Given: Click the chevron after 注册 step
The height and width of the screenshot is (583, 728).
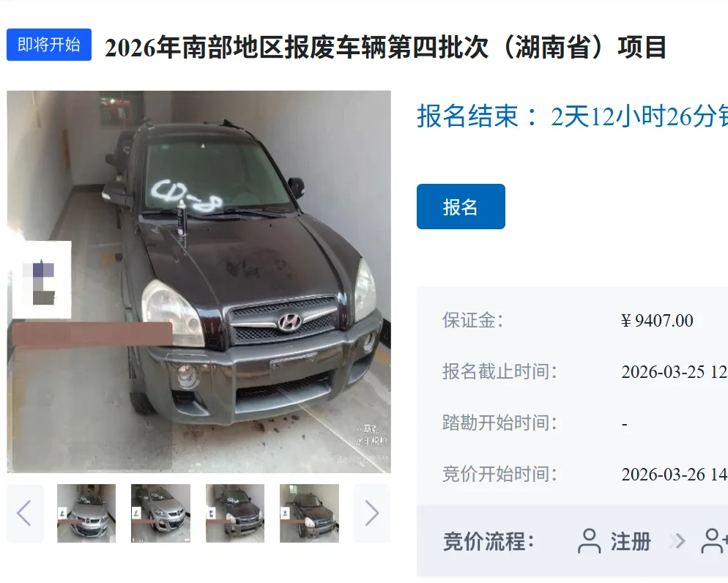Looking at the screenshot, I should (677, 541).
